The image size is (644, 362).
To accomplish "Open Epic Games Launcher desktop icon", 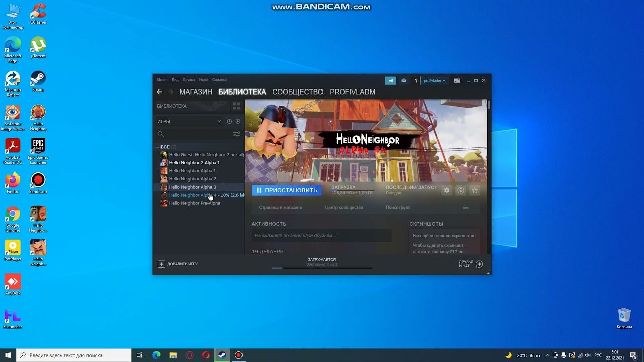I will point(38,151).
